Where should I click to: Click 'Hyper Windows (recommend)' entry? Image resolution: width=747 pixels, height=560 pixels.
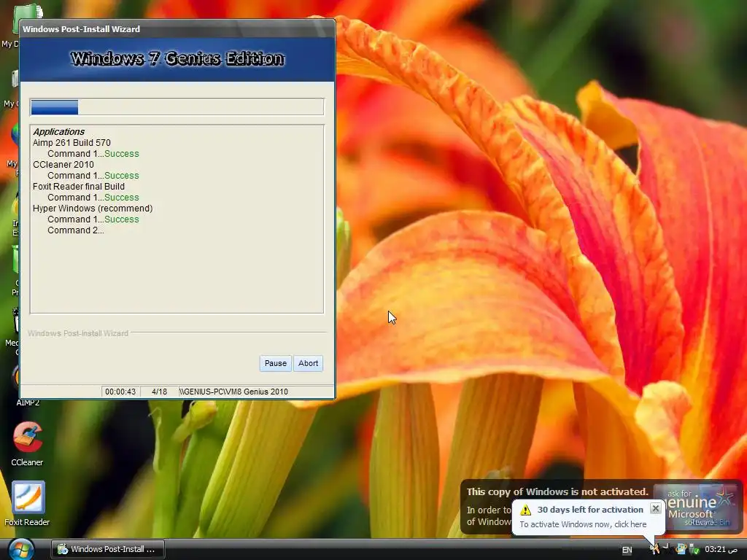pyautogui.click(x=93, y=209)
